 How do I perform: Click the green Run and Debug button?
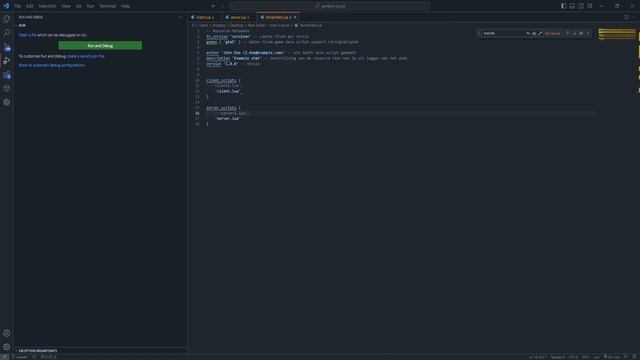pos(100,46)
